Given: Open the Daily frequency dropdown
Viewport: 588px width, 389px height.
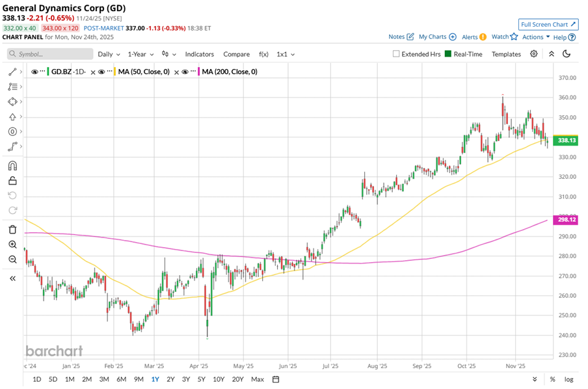Looking at the screenshot, I should pos(108,54).
